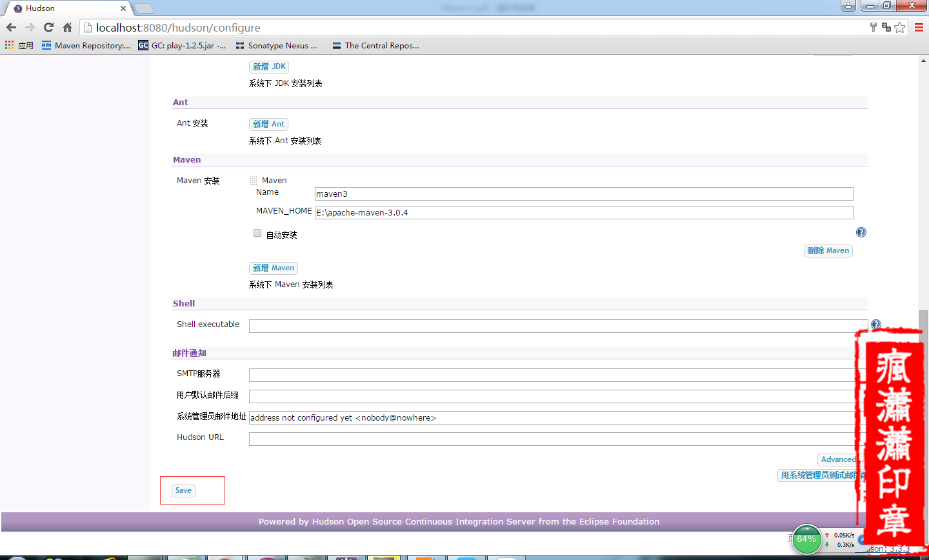This screenshot has height=560, width=929.
Task: Open The Central Repos bookmark
Action: pos(375,45)
